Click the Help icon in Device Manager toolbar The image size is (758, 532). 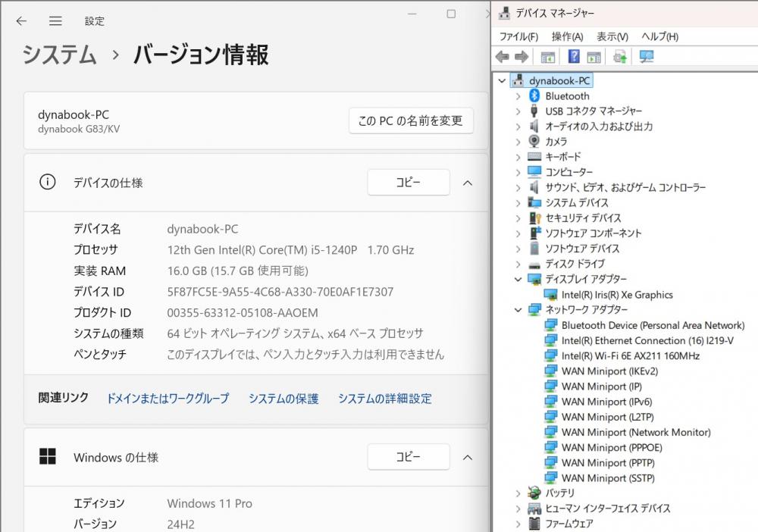(574, 57)
